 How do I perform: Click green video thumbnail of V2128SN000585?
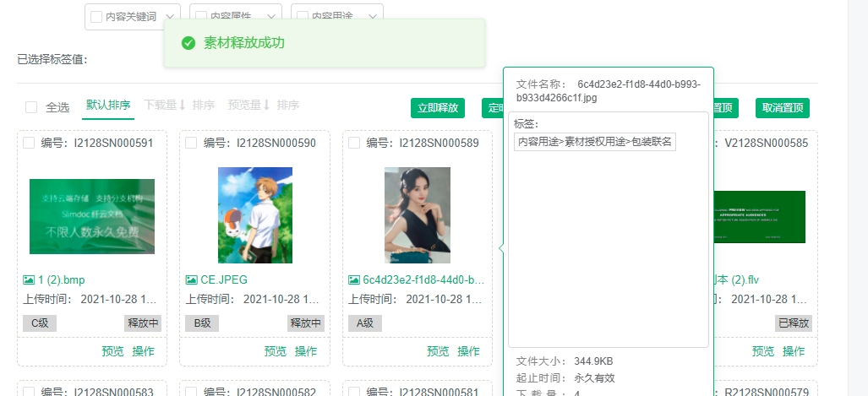pos(760,217)
